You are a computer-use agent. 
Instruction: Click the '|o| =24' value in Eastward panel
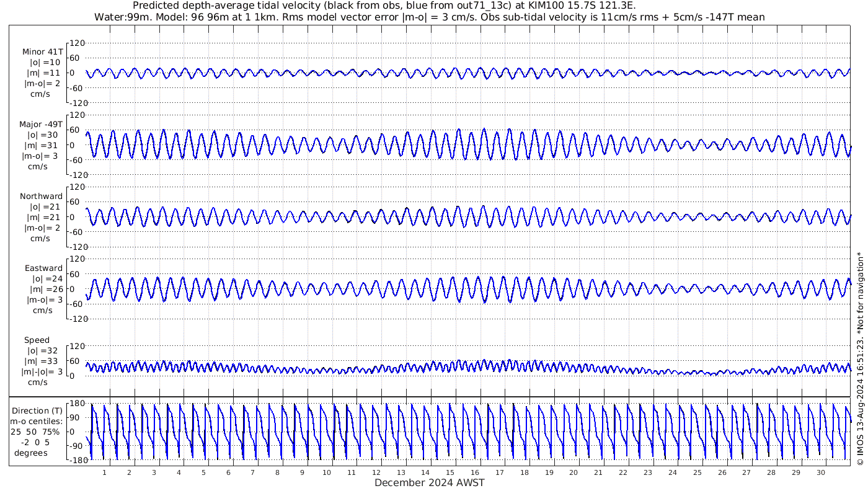[x=48, y=279]
